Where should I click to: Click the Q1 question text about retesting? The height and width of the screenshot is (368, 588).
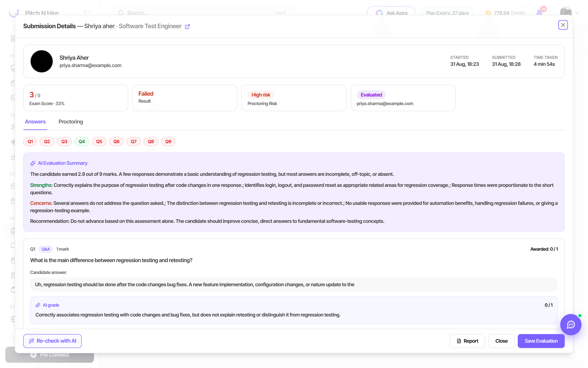[x=111, y=260]
